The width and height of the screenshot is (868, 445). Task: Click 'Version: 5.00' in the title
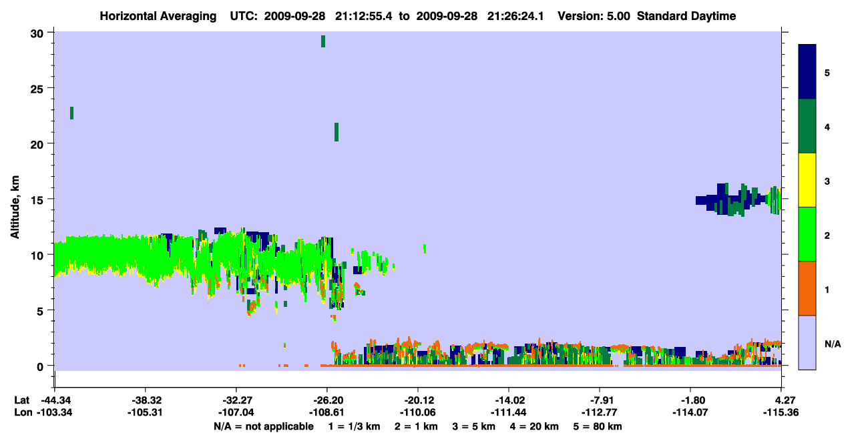(596, 16)
